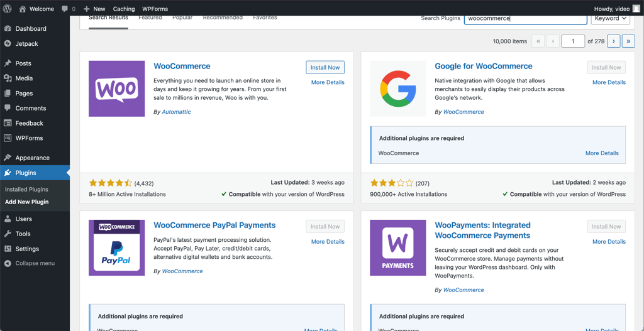Jump to last page of results
Viewport: 644px width, 331px height.
point(628,41)
